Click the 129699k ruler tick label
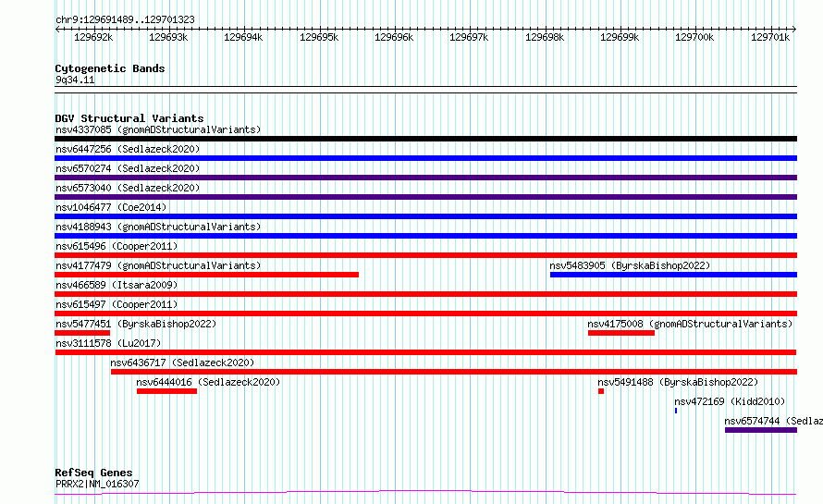 tap(620, 37)
